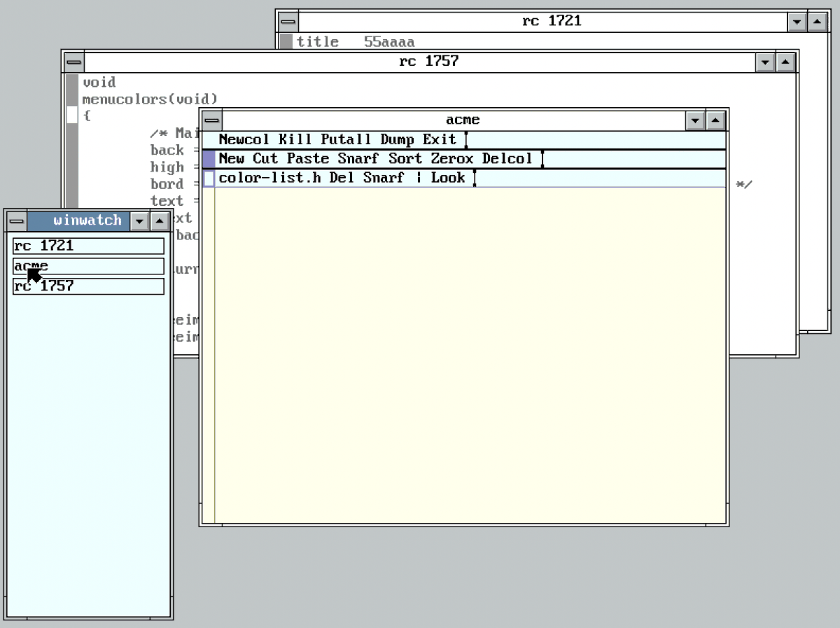
Task: Click rc 1721 up-arrow title button
Action: click(817, 22)
